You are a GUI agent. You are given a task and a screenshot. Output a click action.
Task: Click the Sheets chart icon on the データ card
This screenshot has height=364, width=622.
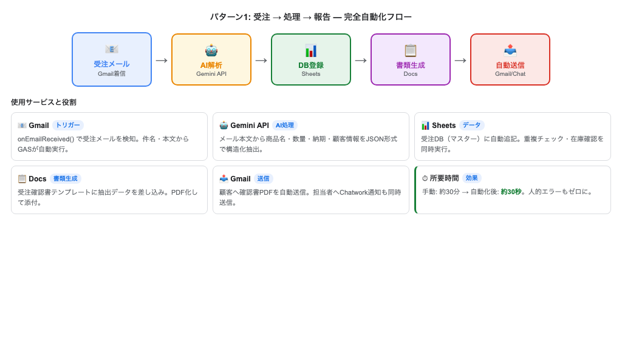425,125
